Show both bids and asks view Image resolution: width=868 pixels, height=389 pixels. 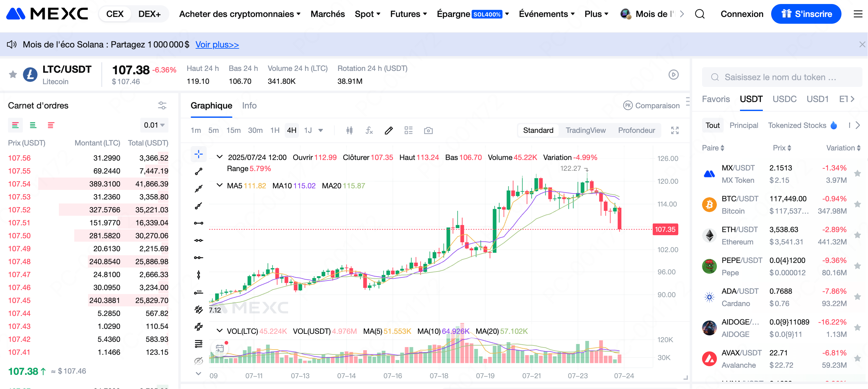click(15, 125)
